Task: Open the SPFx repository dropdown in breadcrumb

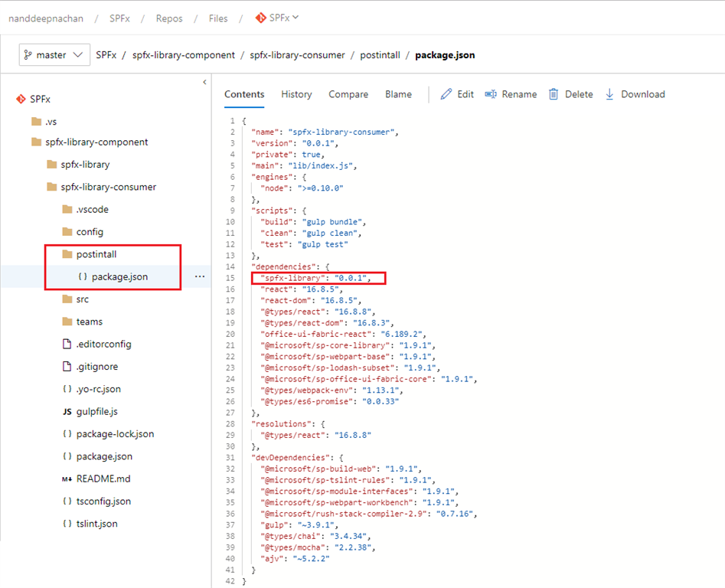Action: pyautogui.click(x=277, y=18)
